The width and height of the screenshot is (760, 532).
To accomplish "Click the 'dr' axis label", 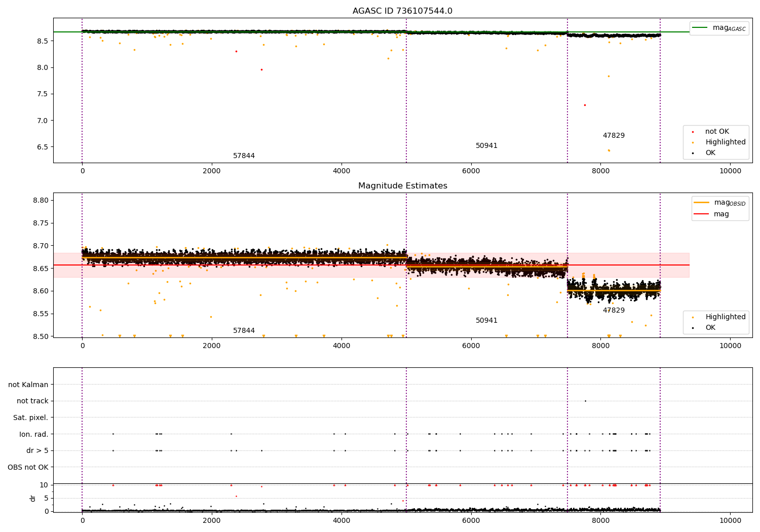I will (33, 498).
